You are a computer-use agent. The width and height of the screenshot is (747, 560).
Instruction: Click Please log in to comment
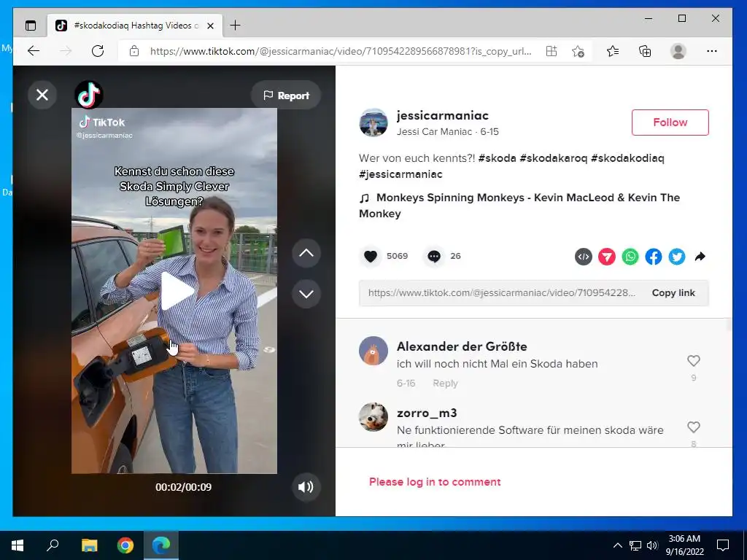(x=435, y=482)
